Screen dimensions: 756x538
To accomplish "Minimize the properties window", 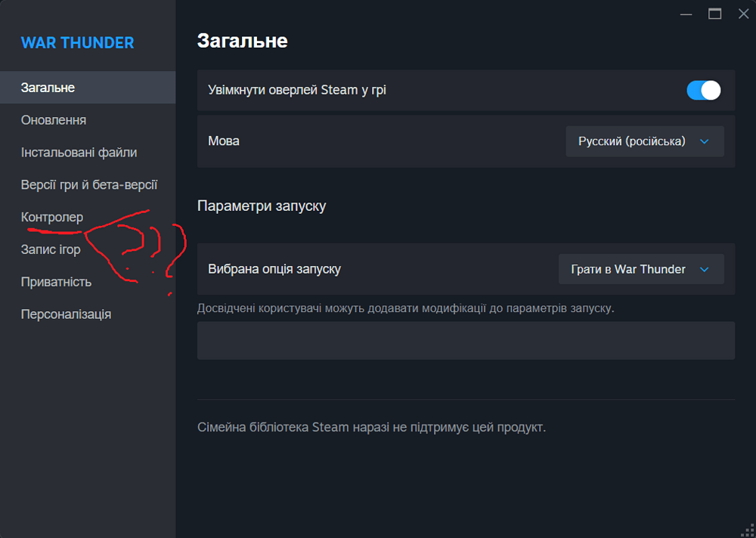I will [686, 14].
